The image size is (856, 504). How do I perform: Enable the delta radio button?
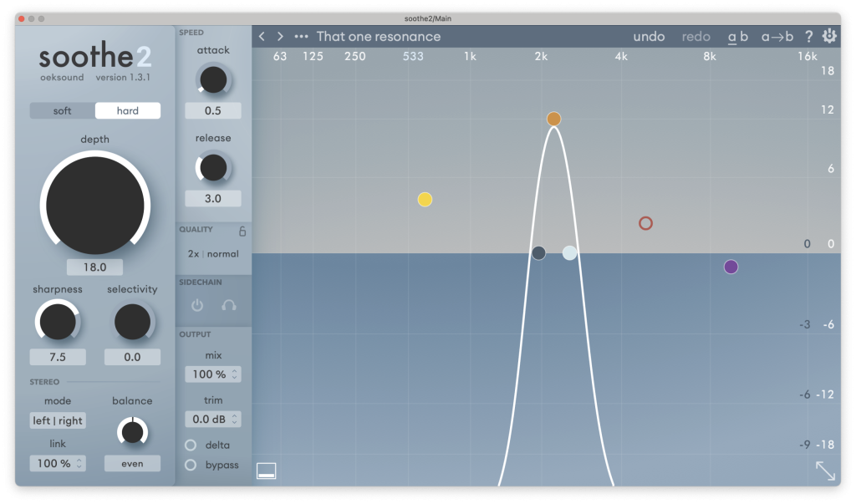[191, 445]
